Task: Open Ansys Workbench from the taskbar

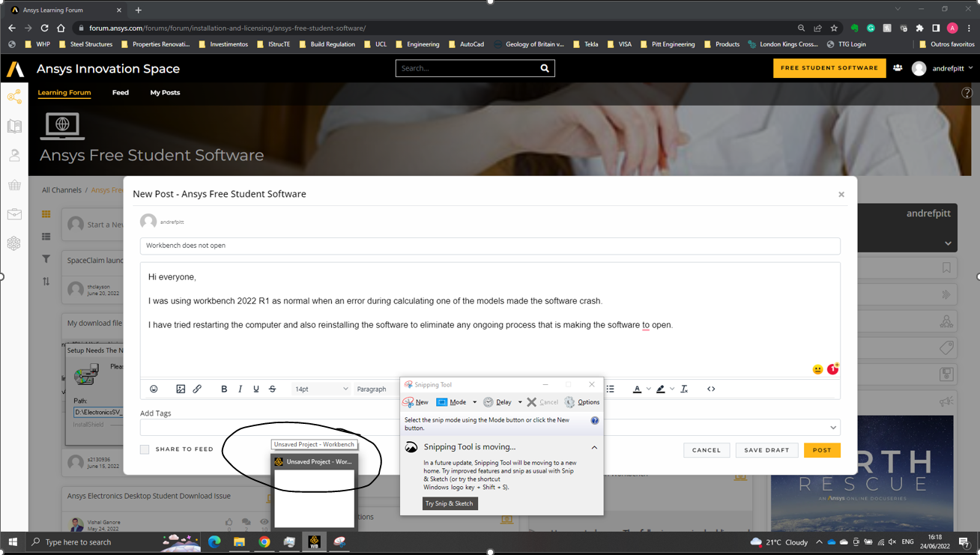Action: coord(315,542)
